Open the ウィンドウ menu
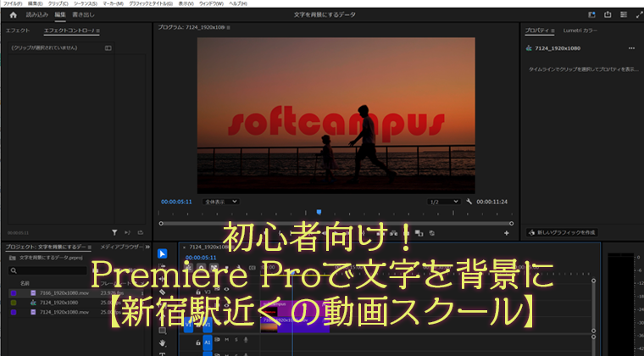The image size is (644, 356). (x=211, y=3)
